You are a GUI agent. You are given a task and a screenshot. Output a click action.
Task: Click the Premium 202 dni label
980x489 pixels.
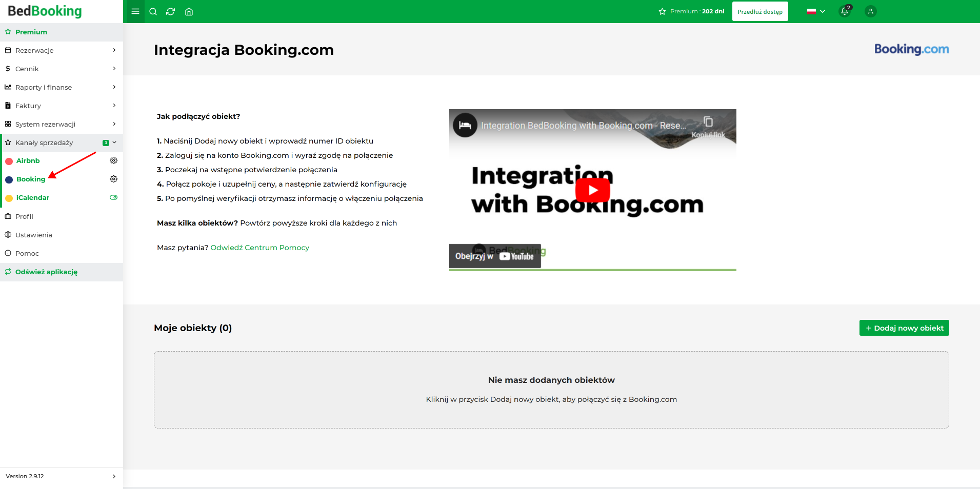click(692, 11)
